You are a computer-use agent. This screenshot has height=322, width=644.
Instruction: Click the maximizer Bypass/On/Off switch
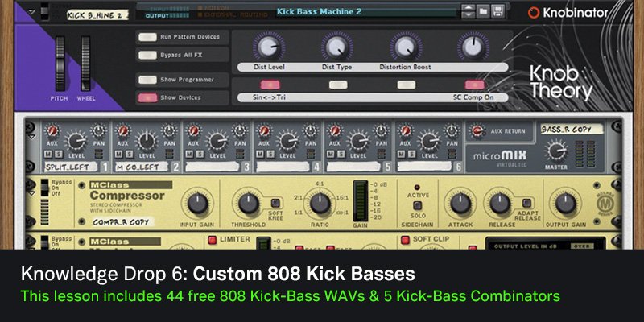[x=45, y=242]
